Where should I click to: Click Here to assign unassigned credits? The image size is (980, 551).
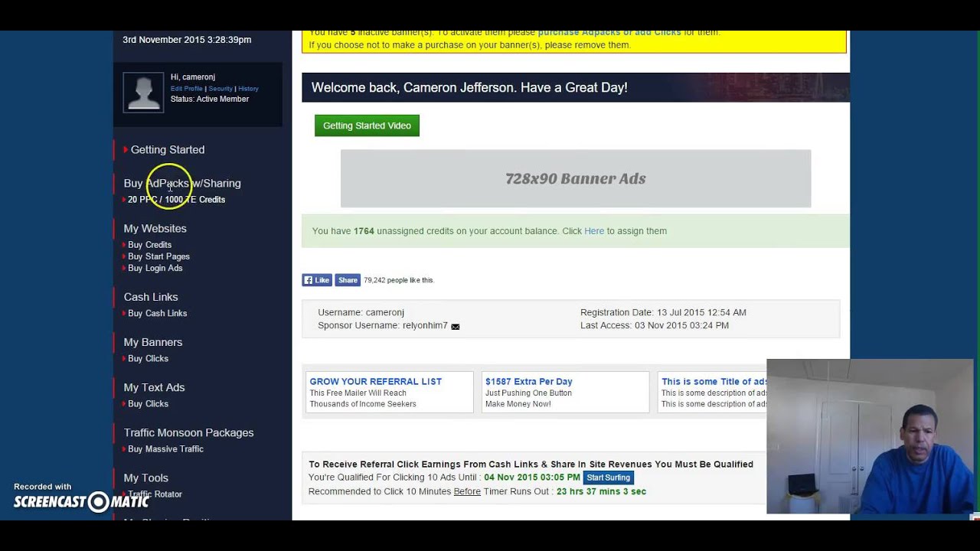[594, 231]
